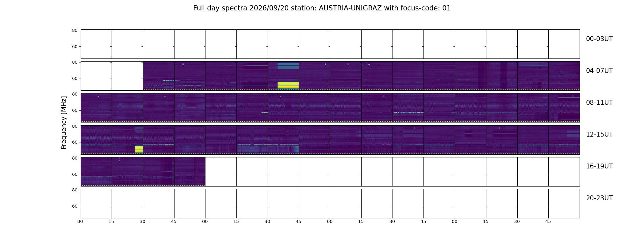Click the Full day spectra plot title

322,8
